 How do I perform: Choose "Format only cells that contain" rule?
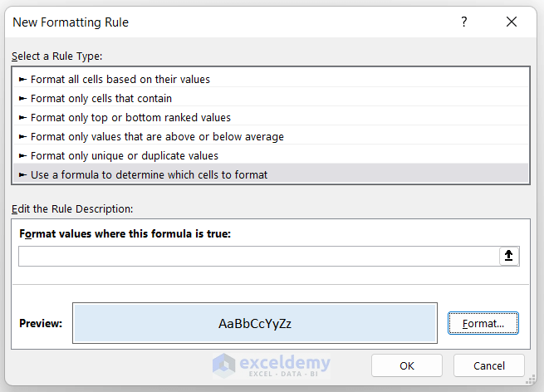click(101, 99)
